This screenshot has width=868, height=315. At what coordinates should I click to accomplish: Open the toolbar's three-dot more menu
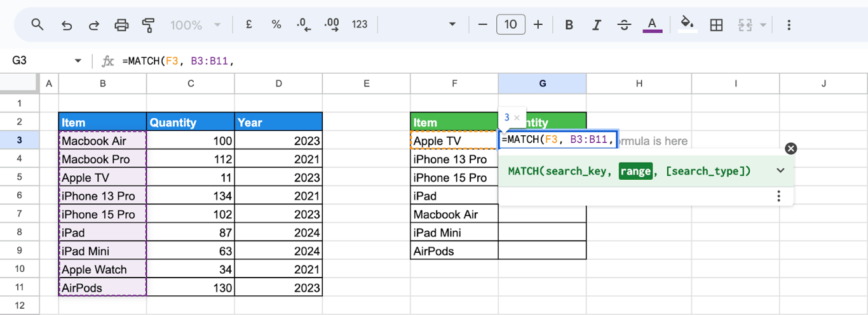pyautogui.click(x=789, y=25)
